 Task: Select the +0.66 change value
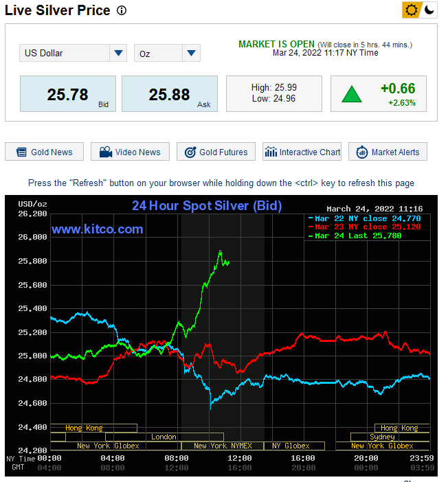click(398, 89)
